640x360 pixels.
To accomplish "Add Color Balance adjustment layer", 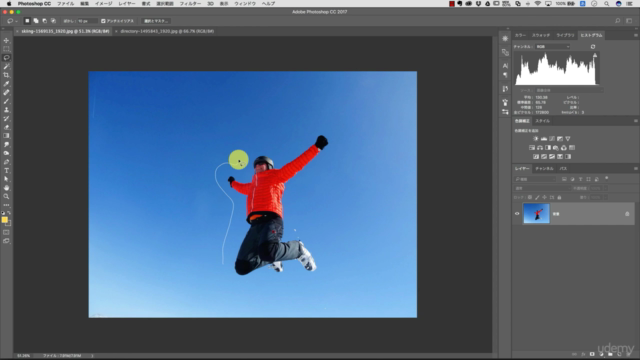I will (540, 148).
